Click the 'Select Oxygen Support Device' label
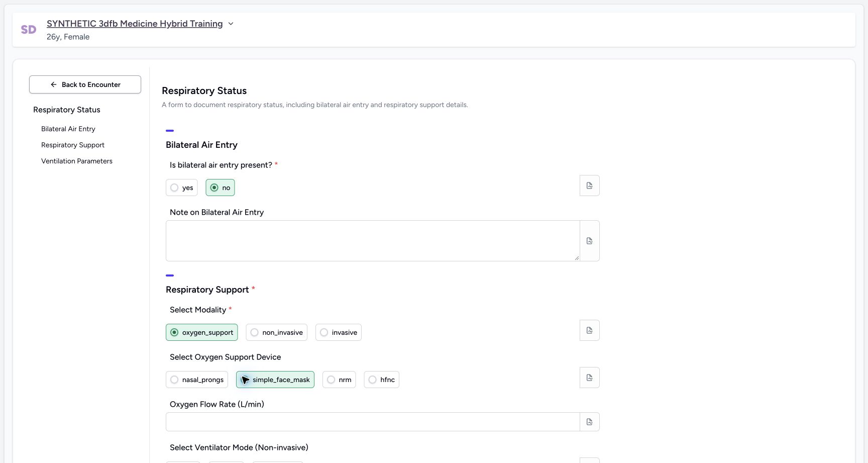Screen dimensions: 868x463 pyautogui.click(x=226, y=357)
